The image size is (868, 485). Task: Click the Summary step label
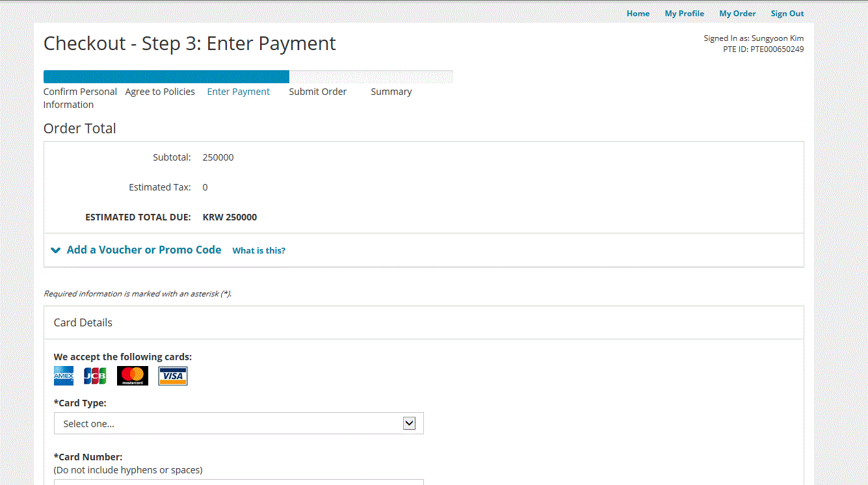[x=391, y=92]
